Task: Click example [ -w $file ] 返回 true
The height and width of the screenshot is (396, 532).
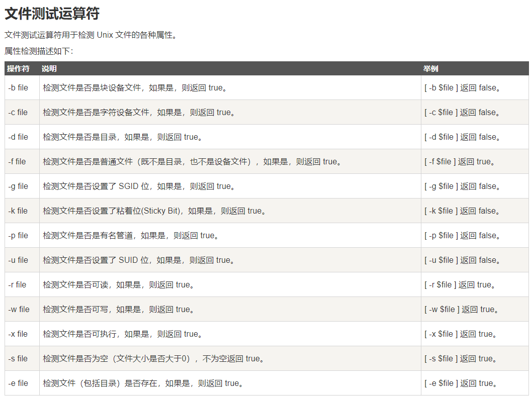Action: coord(462,310)
